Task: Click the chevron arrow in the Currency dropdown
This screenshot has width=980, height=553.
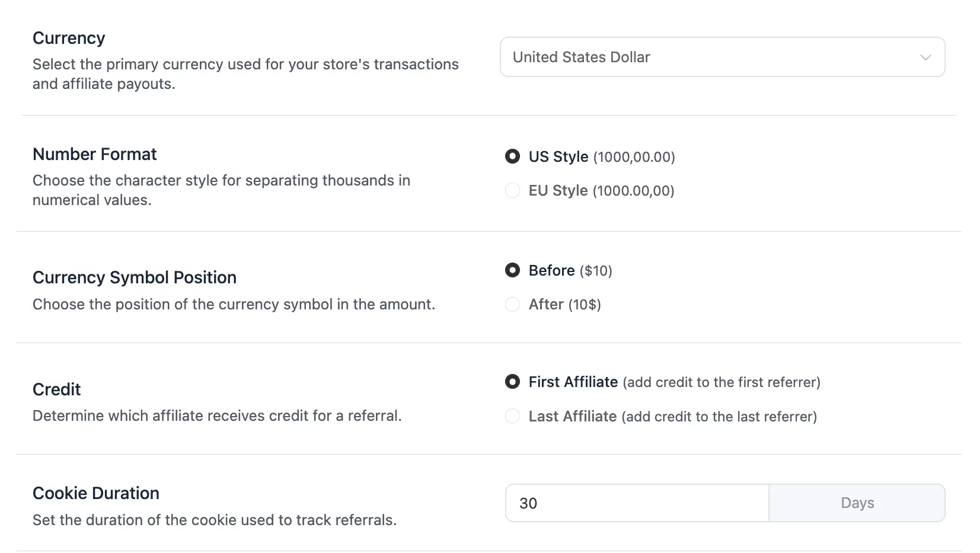Action: (x=925, y=57)
